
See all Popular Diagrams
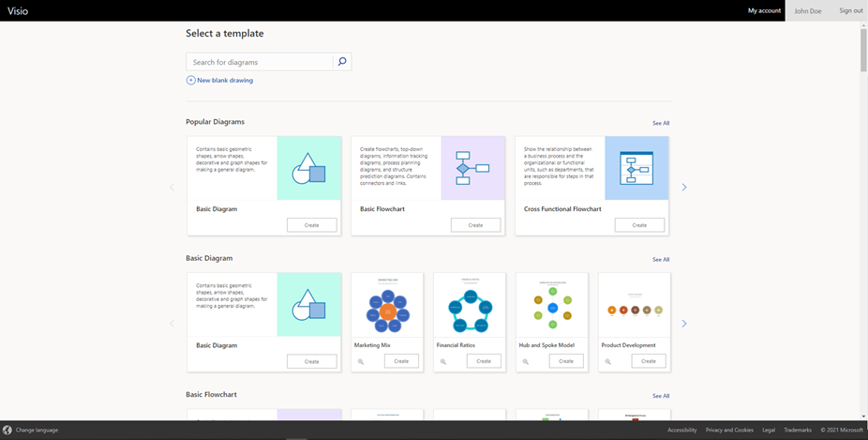661,123
